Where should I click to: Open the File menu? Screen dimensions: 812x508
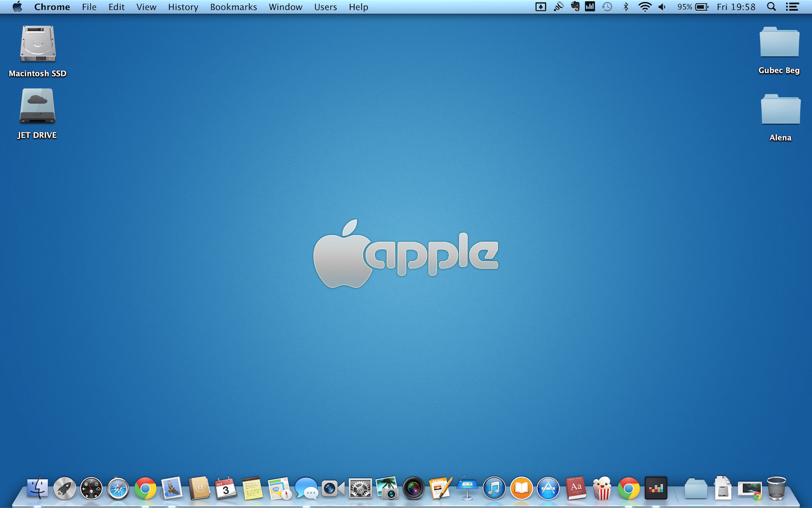[89, 7]
